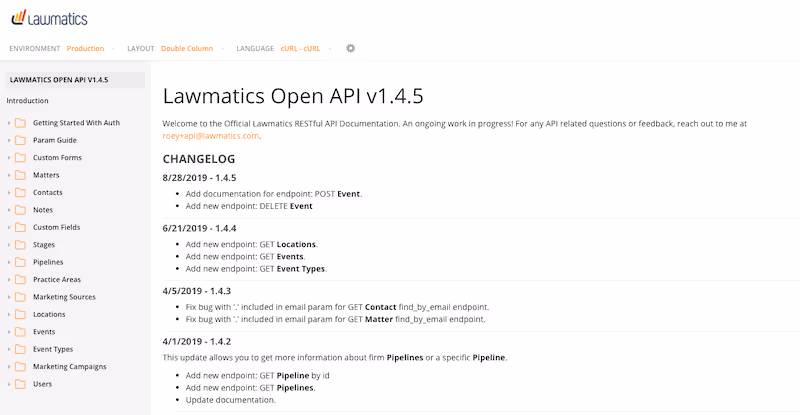Viewport: 800px width, 415px height.
Task: Open the Language cURL dropdown
Action: click(x=306, y=48)
